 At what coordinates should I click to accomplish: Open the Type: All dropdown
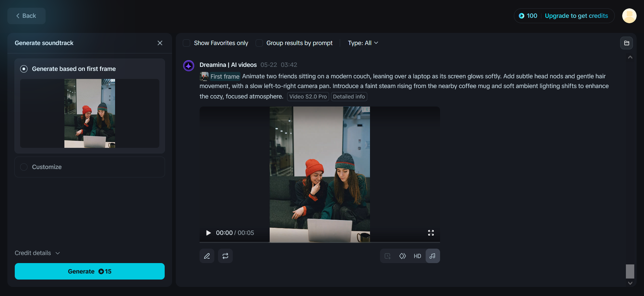tap(363, 43)
